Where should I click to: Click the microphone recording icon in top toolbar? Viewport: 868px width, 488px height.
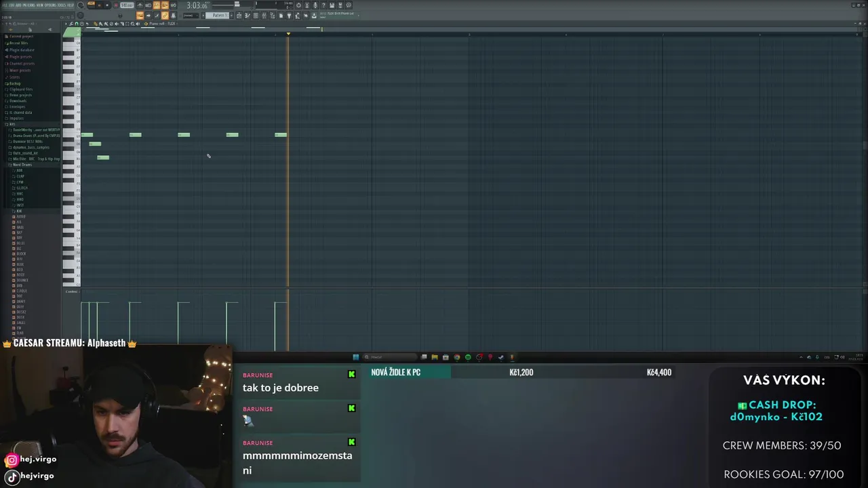click(315, 5)
